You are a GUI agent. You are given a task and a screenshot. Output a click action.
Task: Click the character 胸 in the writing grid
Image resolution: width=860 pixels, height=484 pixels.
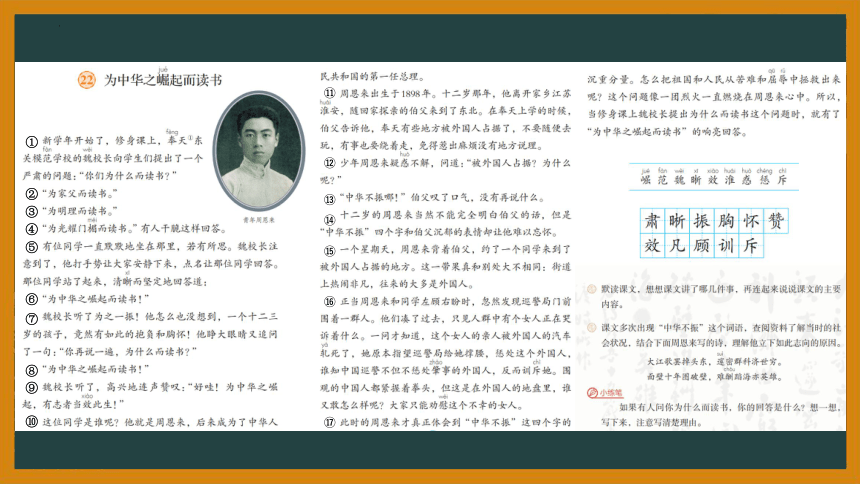726,221
